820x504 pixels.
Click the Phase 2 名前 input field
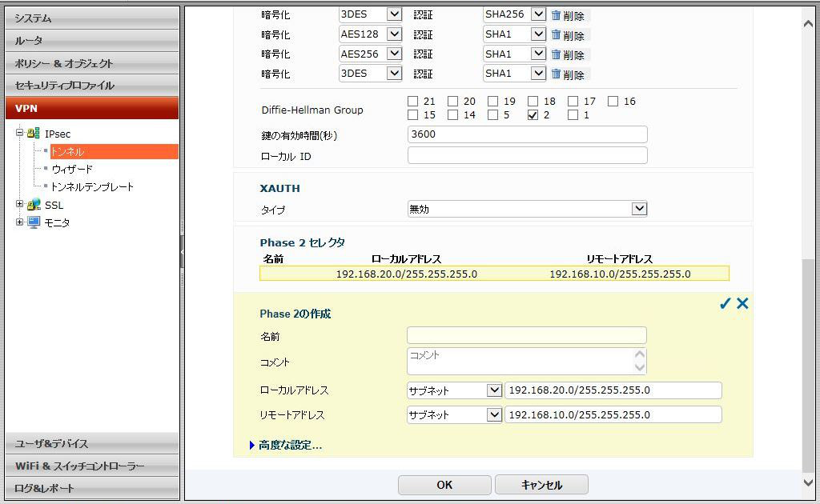coord(526,336)
